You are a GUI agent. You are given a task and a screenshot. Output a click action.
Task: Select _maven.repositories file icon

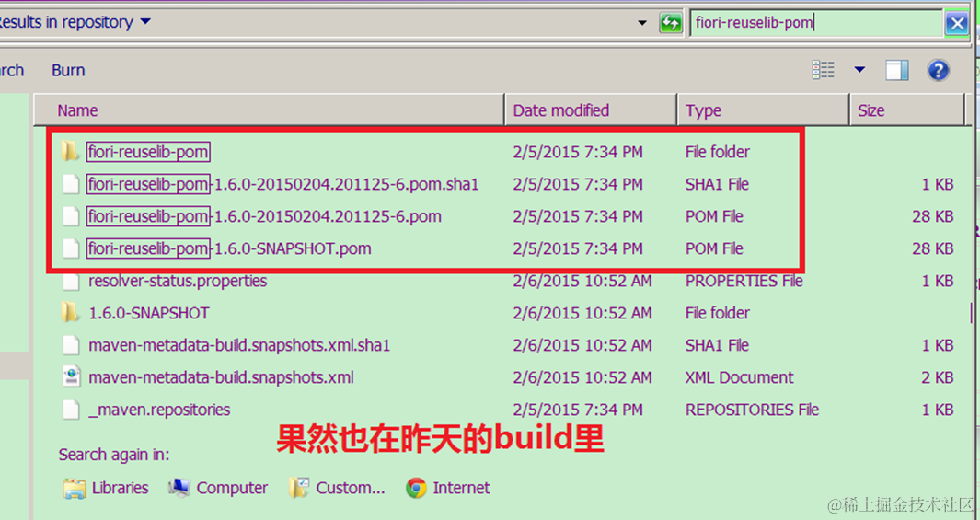71,410
